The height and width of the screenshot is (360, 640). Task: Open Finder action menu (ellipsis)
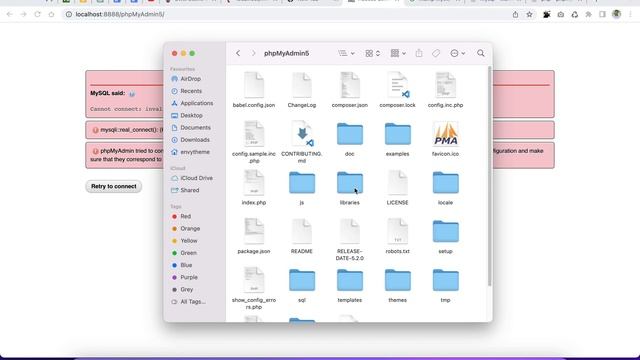pyautogui.click(x=457, y=53)
